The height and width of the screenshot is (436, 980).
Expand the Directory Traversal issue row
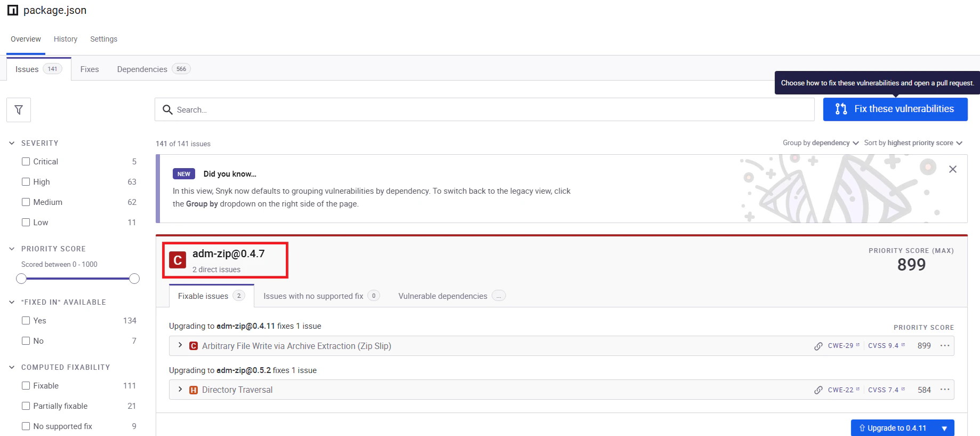(180, 390)
